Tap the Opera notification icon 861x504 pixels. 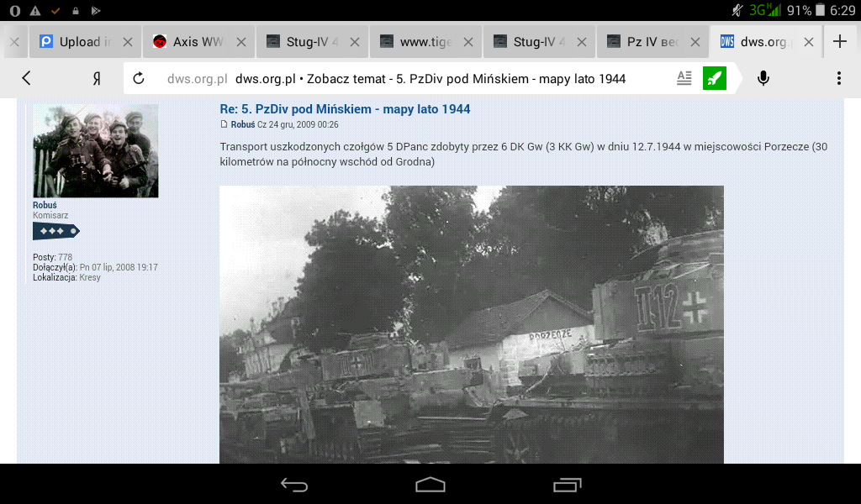pyautogui.click(x=15, y=10)
